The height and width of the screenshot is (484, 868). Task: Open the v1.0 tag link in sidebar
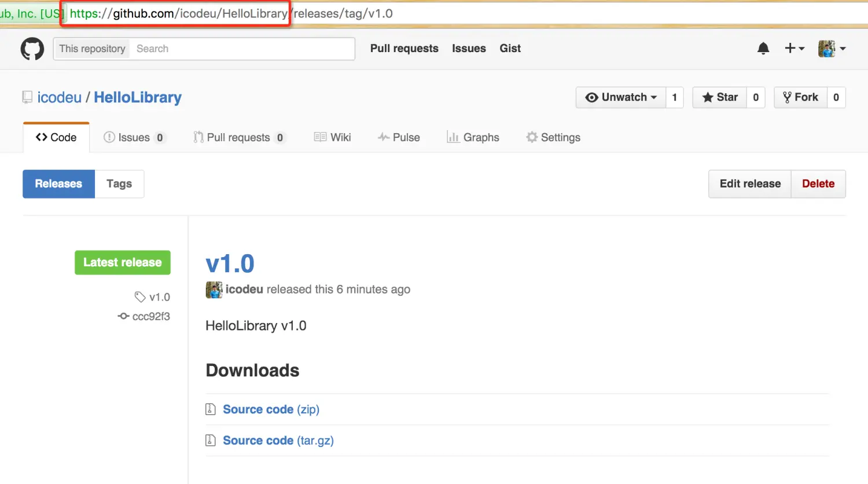(x=153, y=297)
